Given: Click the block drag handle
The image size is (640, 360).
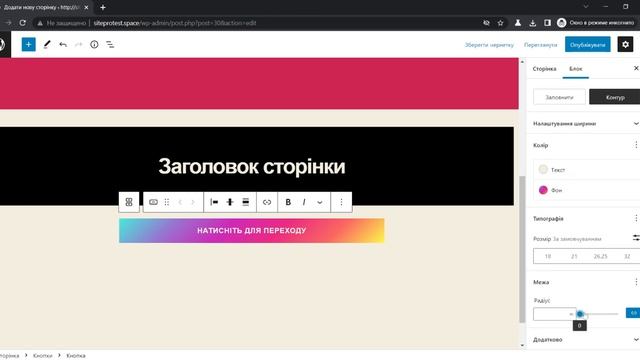Looking at the screenshot, I should click(x=167, y=202).
